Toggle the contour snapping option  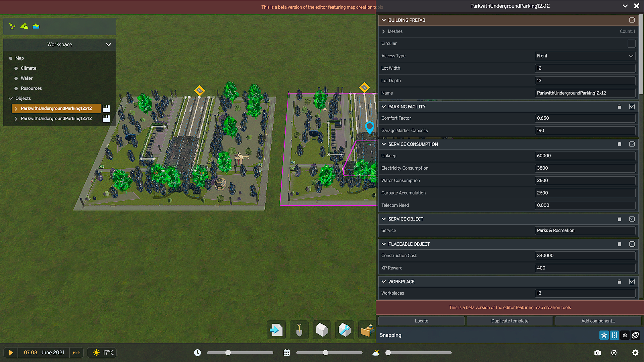coord(635,335)
